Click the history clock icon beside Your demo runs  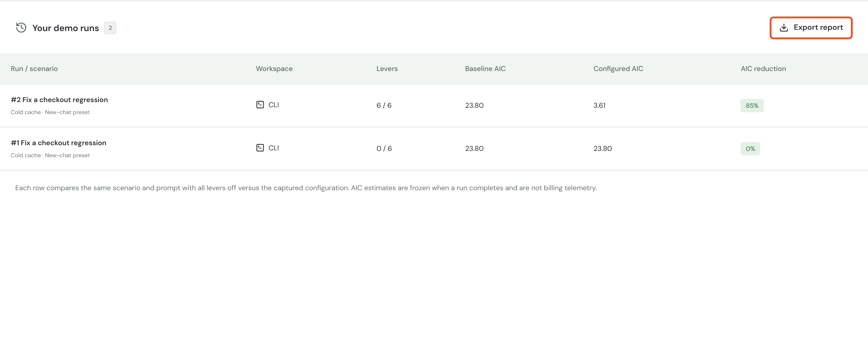point(21,28)
